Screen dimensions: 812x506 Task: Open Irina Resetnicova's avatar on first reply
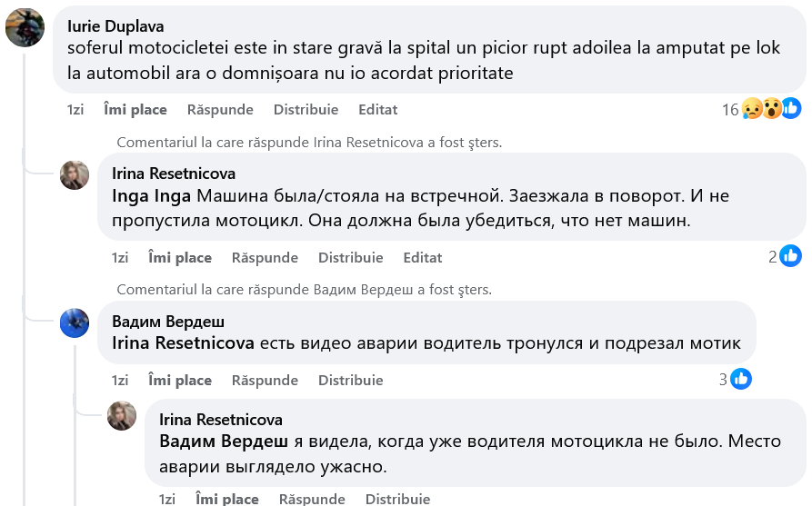[x=75, y=175]
